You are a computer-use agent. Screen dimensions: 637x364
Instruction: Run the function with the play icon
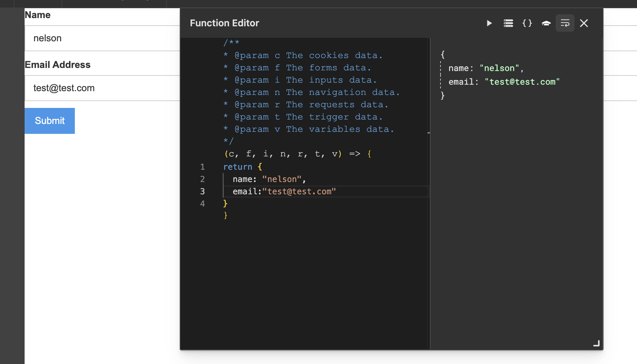click(489, 23)
